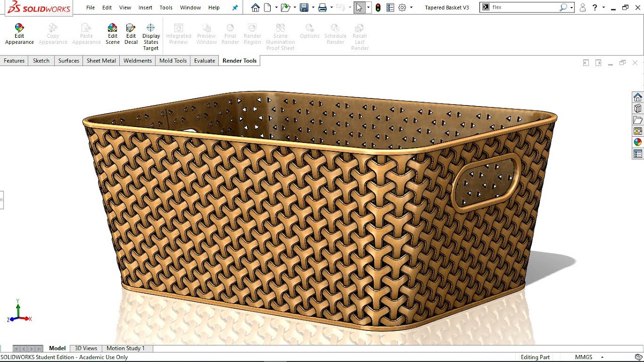This screenshot has height=362, width=644.
Task: Click the Edit Scene tool
Action: pyautogui.click(x=113, y=34)
